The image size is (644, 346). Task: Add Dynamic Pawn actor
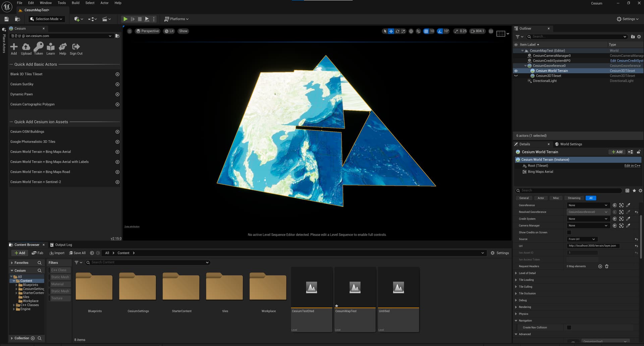tap(117, 94)
